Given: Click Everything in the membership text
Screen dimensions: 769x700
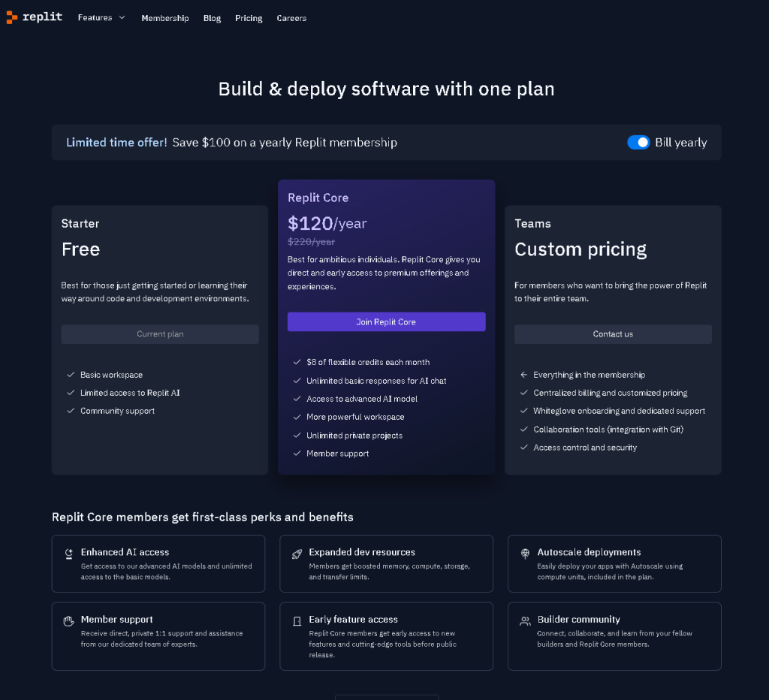Looking at the screenshot, I should (589, 375).
